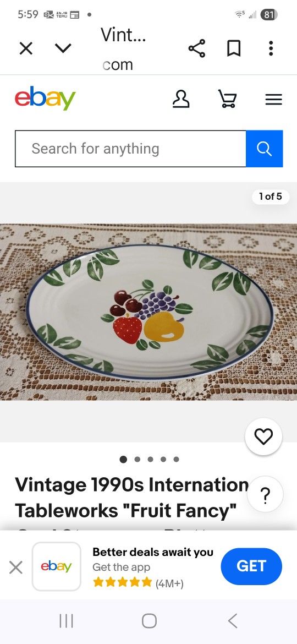Focus the Search for anything field
Viewport: 297px width, 644px height.
130,149
